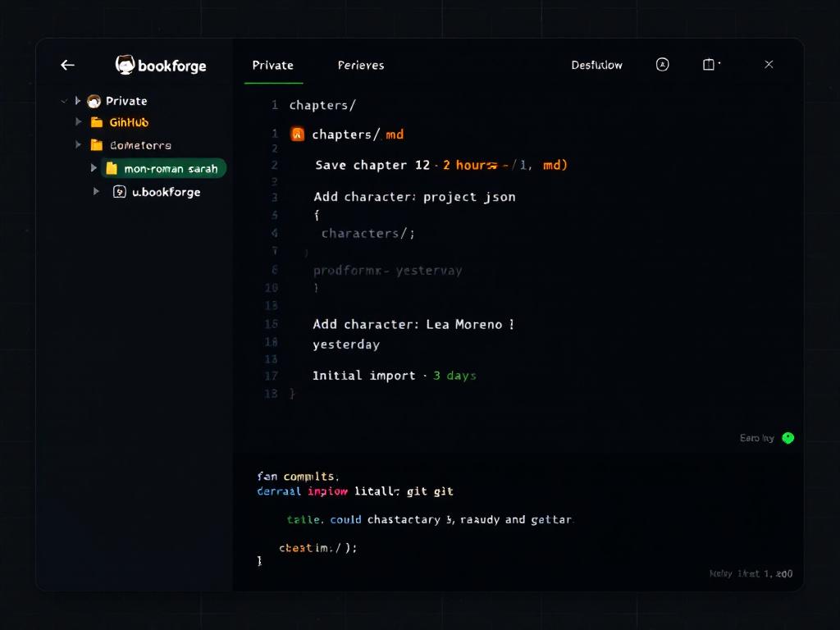The width and height of the screenshot is (840, 630).
Task: Select the Private tab
Action: coord(272,65)
